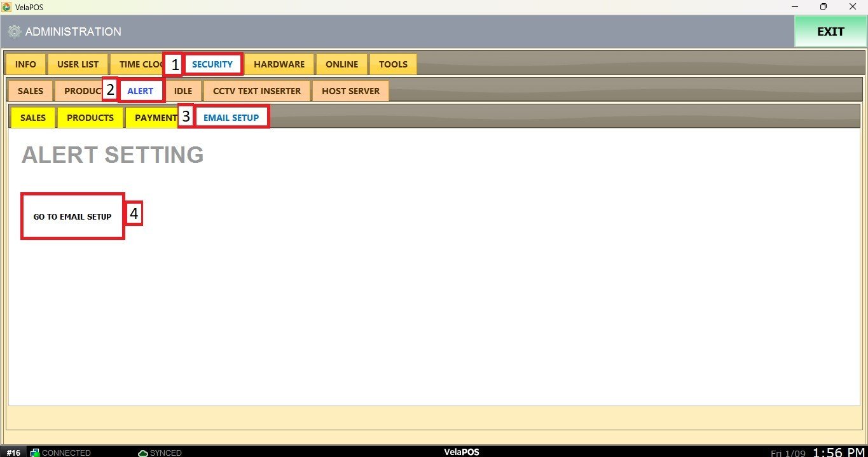Select the yellow PRODUCTS alert tab
The height and width of the screenshot is (457, 868).
pyautogui.click(x=90, y=118)
